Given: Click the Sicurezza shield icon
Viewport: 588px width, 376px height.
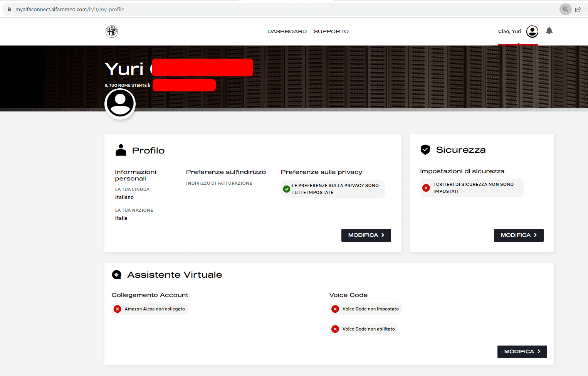Looking at the screenshot, I should [x=425, y=150].
